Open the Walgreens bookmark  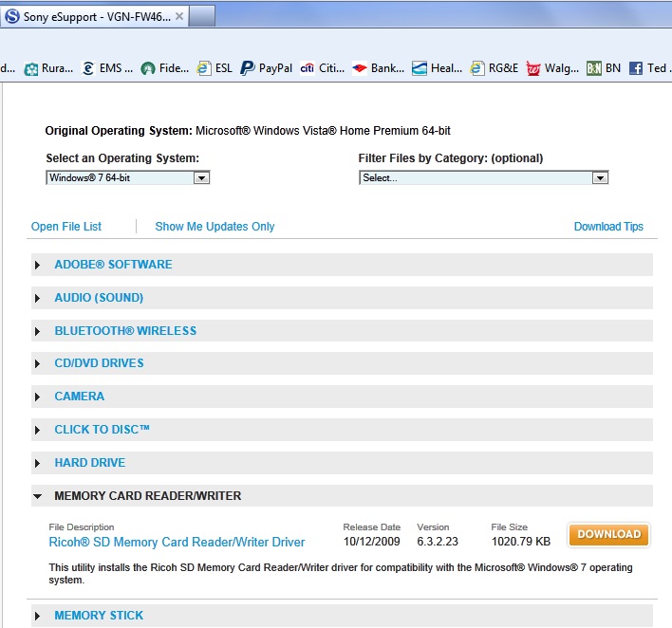pyautogui.click(x=552, y=68)
